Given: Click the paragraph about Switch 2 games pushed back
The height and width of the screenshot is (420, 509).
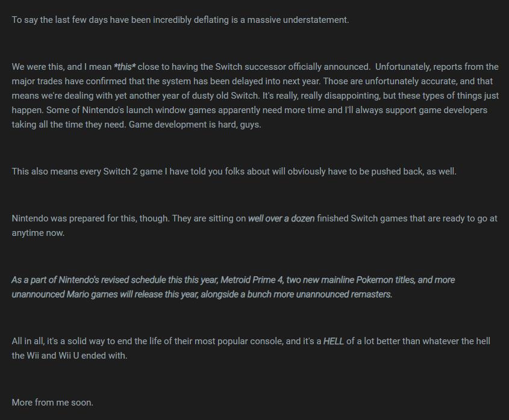Looking at the screenshot, I should click(234, 171).
